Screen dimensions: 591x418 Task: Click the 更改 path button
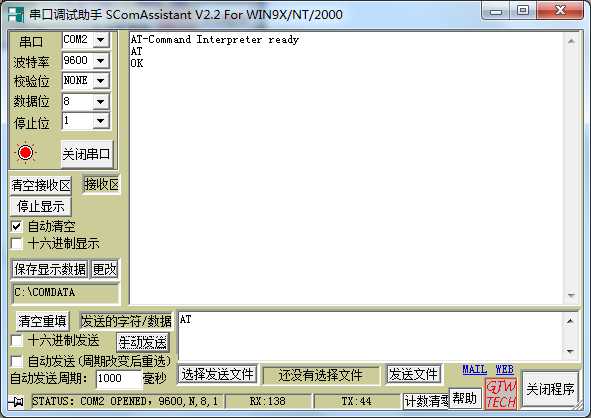[105, 269]
